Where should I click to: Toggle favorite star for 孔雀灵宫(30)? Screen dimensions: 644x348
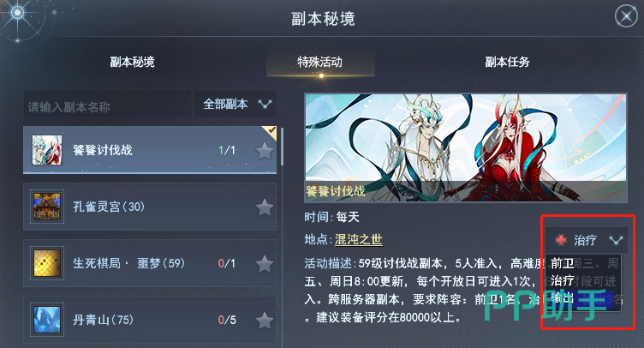(x=264, y=207)
